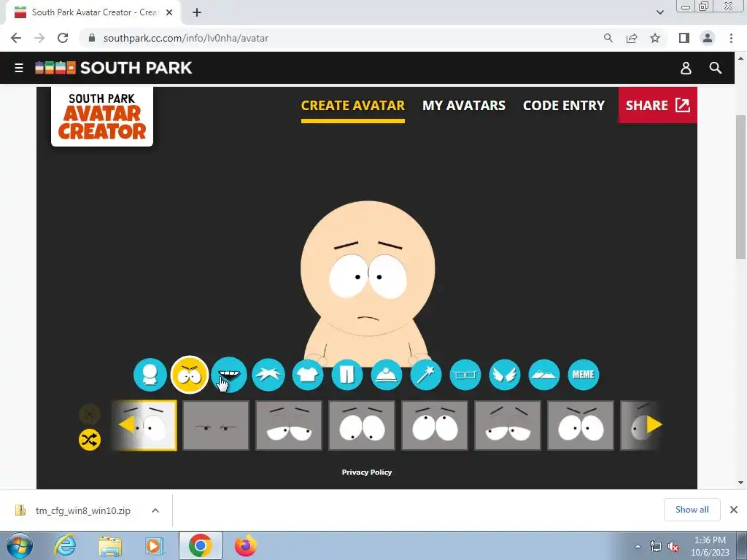Select the droopy half-closed eyes thumbnail
The width and height of the screenshot is (747, 560).
click(289, 425)
